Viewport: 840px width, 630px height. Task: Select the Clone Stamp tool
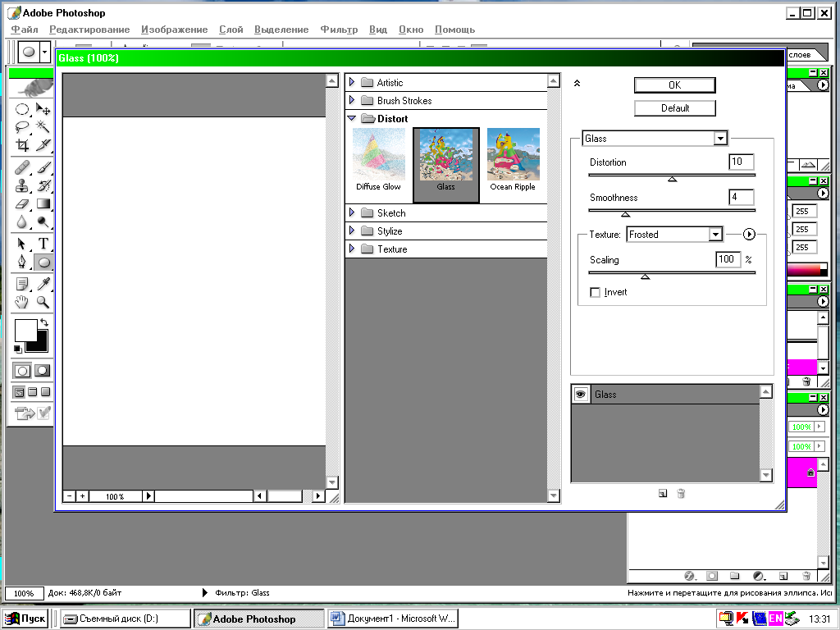(x=22, y=186)
